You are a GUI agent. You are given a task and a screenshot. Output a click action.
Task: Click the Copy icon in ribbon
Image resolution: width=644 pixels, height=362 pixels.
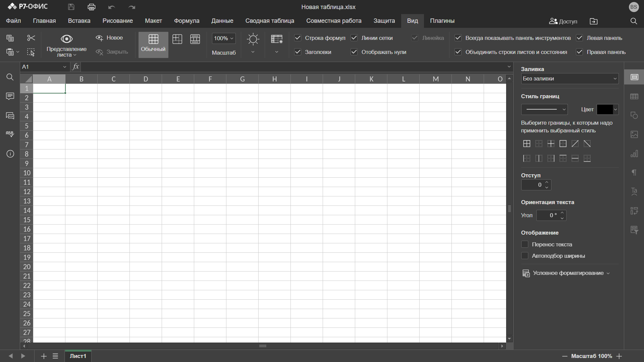(10, 38)
